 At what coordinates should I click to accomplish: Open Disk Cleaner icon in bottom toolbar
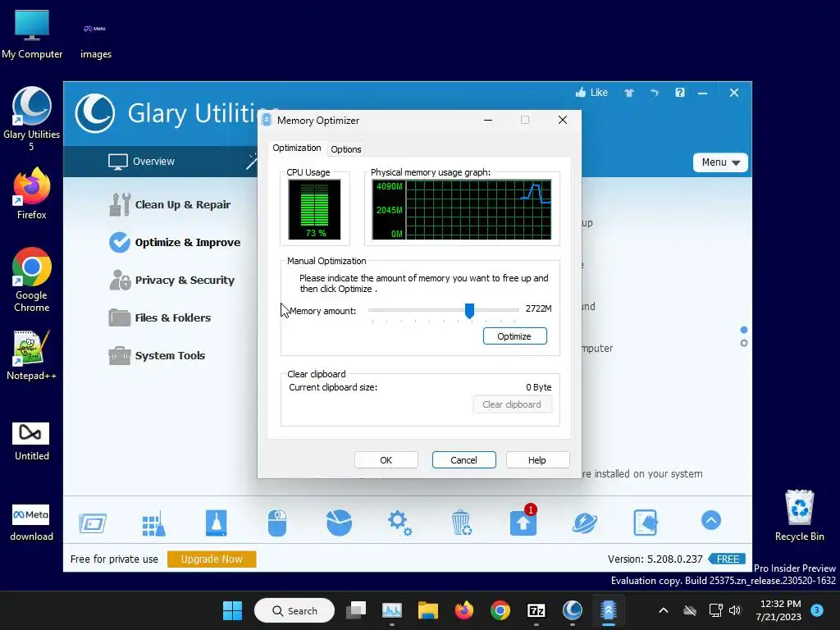[x=216, y=523]
